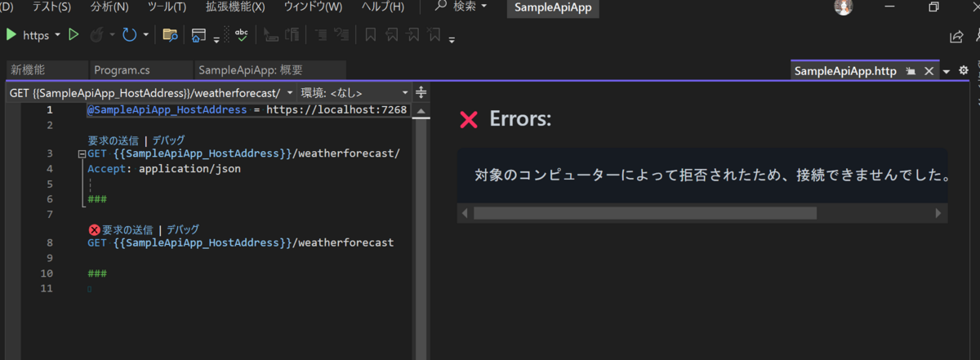Click the error panel scroll right arrow
Viewport: 980px width, 360px height.
(938, 213)
